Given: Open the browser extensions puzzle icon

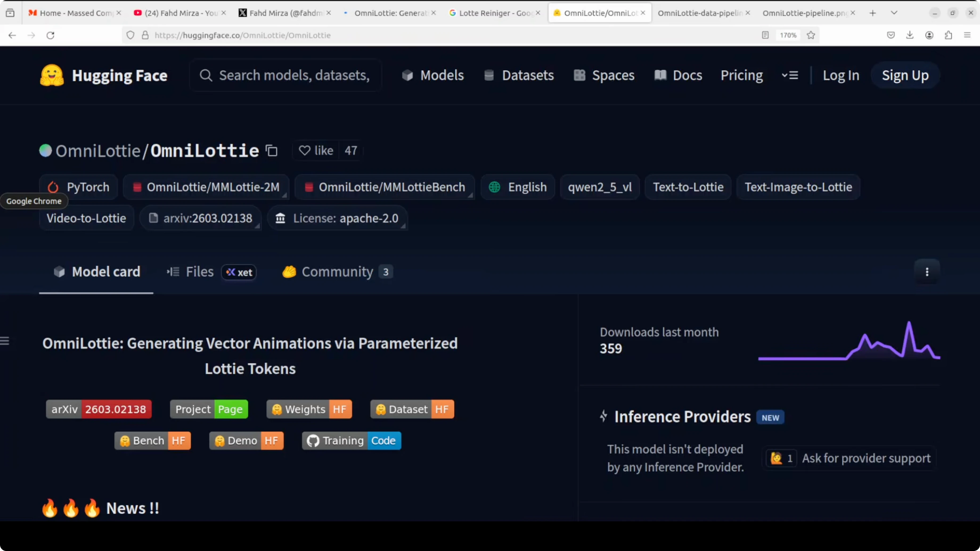Looking at the screenshot, I should click(948, 35).
